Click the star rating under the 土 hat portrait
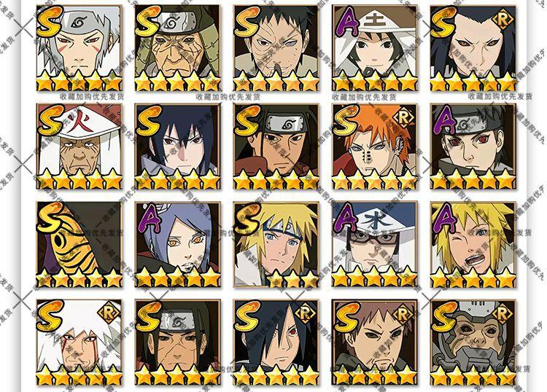547x392 pixels. click(x=375, y=81)
